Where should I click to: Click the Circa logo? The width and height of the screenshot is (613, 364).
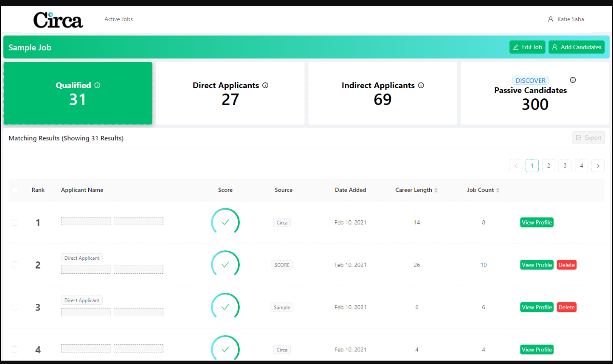58,20
